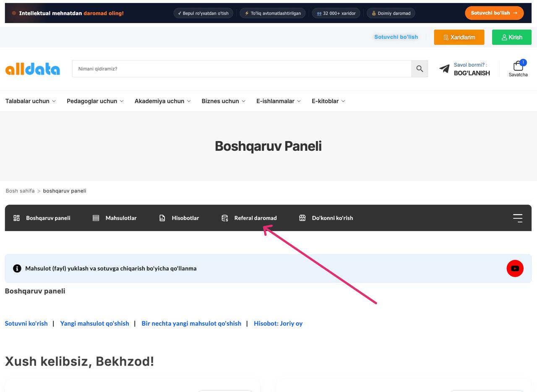Open Hisobot: Joriy oy link
This screenshot has height=392, width=537.
[278, 323]
